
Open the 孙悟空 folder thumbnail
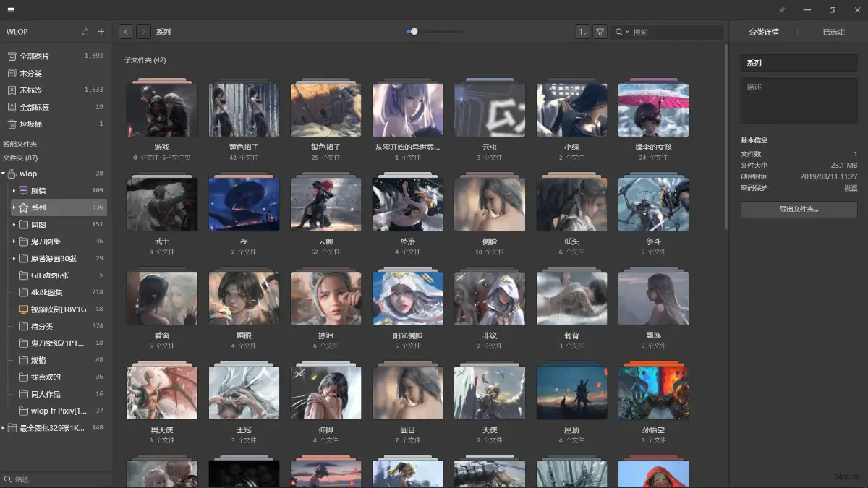click(x=653, y=393)
